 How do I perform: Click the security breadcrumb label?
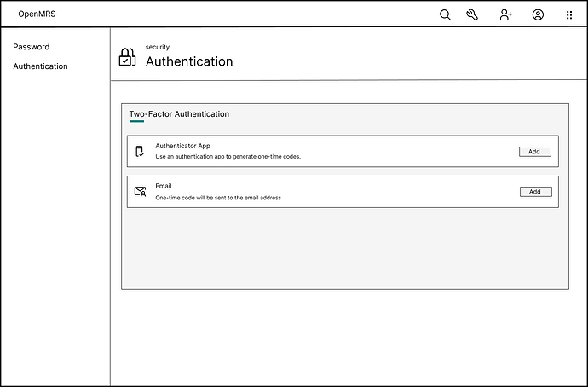pyautogui.click(x=158, y=47)
